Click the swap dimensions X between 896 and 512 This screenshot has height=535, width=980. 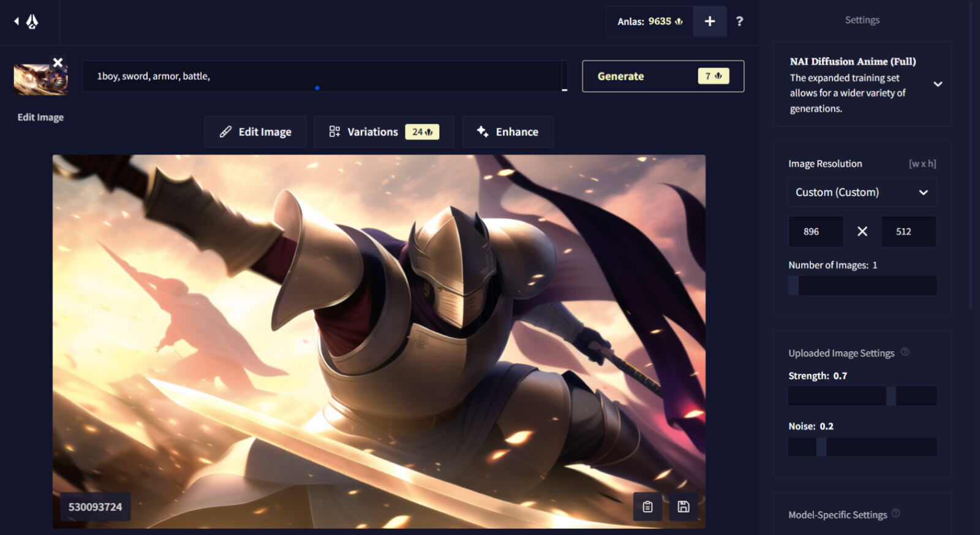click(862, 232)
